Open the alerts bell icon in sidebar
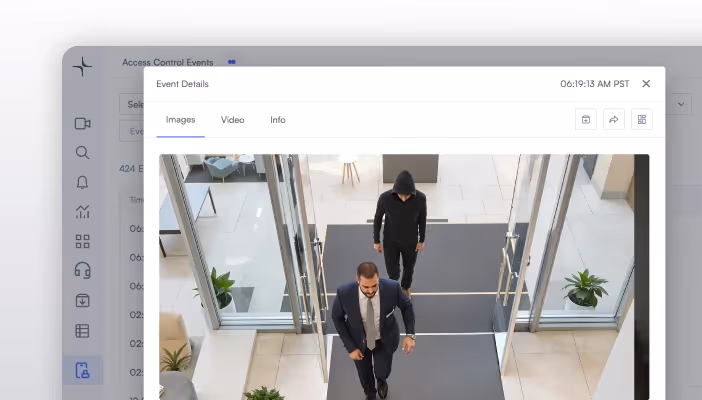Screen dimensions: 702x400 click(x=82, y=182)
